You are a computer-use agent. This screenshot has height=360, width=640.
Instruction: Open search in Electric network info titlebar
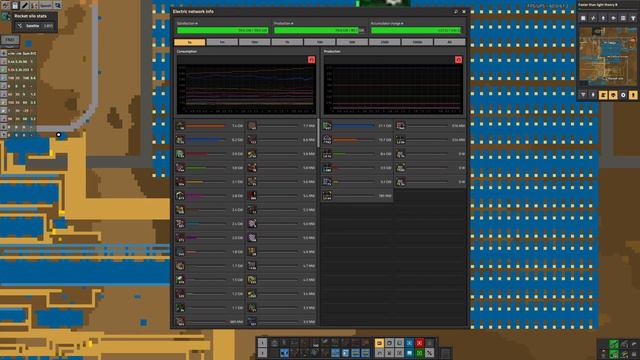pyautogui.click(x=456, y=11)
